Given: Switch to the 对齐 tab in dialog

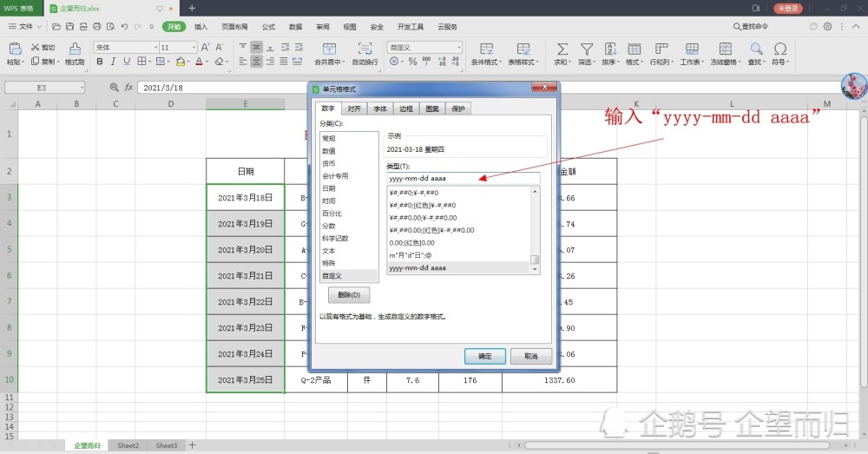Looking at the screenshot, I should pos(354,109).
